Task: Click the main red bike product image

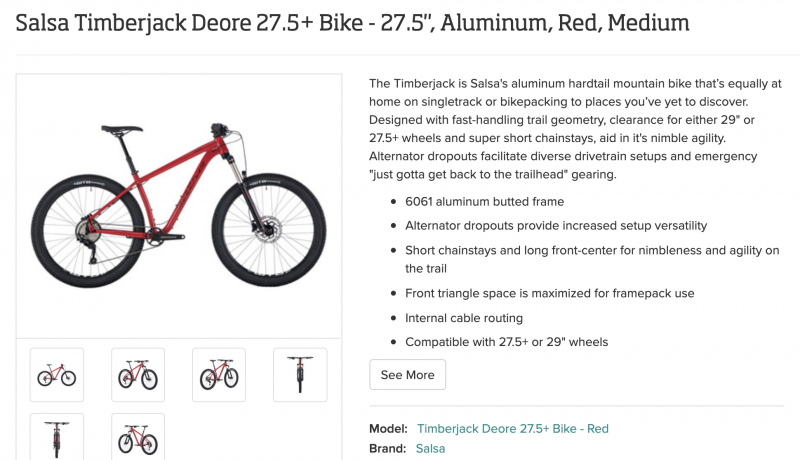Action: 178,206
